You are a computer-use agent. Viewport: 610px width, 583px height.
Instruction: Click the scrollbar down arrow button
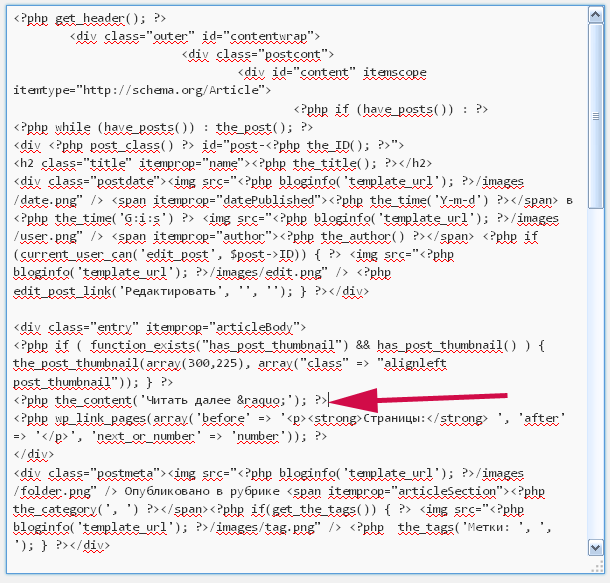coord(595,548)
